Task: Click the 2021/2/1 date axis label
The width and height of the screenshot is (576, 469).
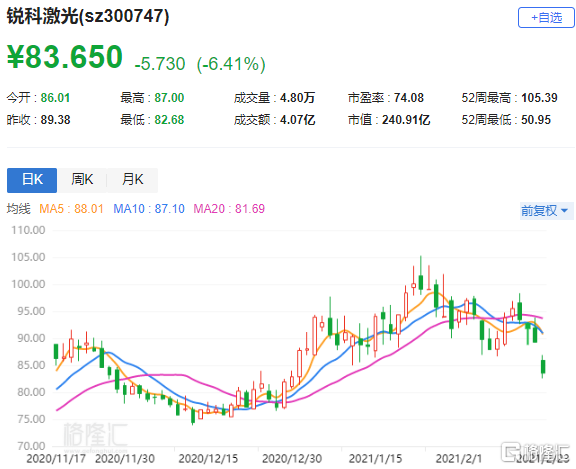Action: click(458, 459)
